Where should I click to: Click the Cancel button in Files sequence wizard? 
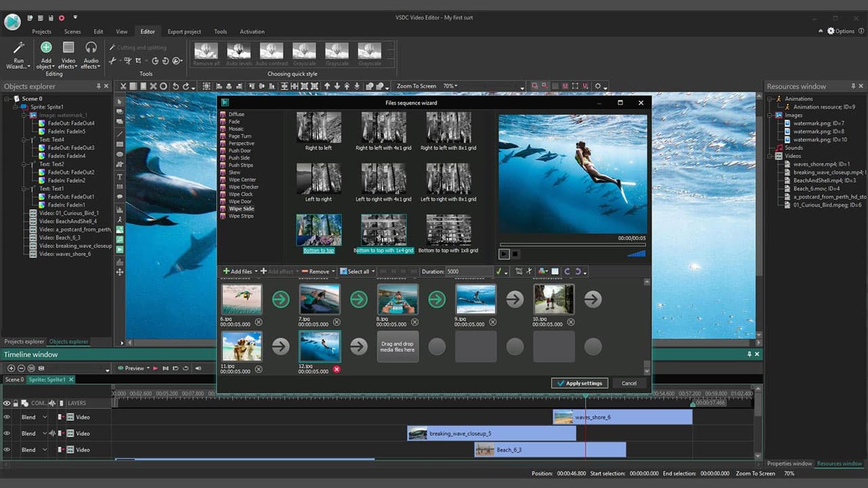pos(628,383)
